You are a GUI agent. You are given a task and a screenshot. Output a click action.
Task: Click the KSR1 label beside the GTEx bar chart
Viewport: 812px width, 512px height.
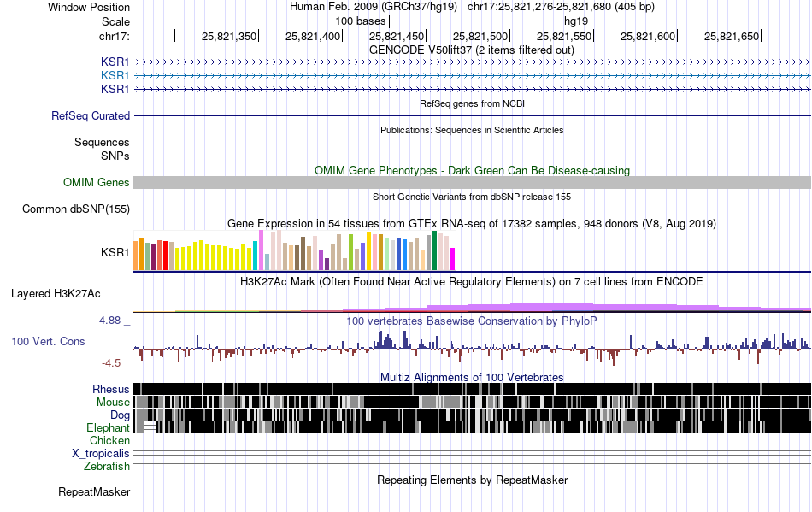(115, 253)
